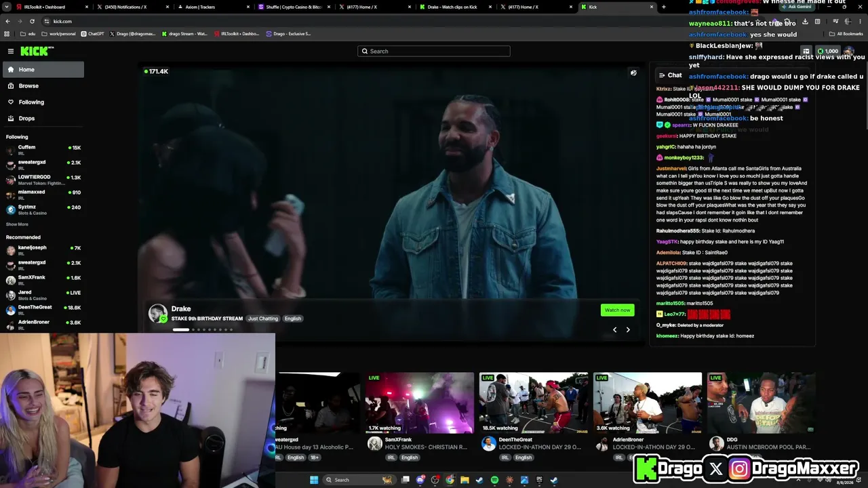Open Drops in the sidebar
The width and height of the screenshot is (868, 488).
click(43, 118)
